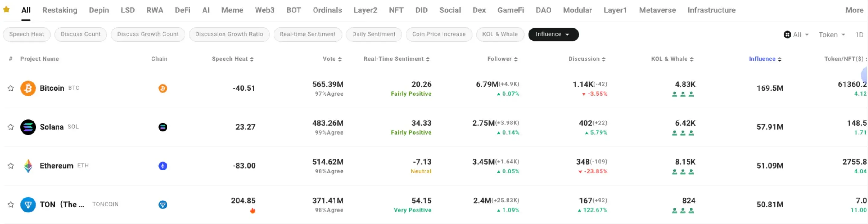Click the TON project logo icon

[28, 205]
